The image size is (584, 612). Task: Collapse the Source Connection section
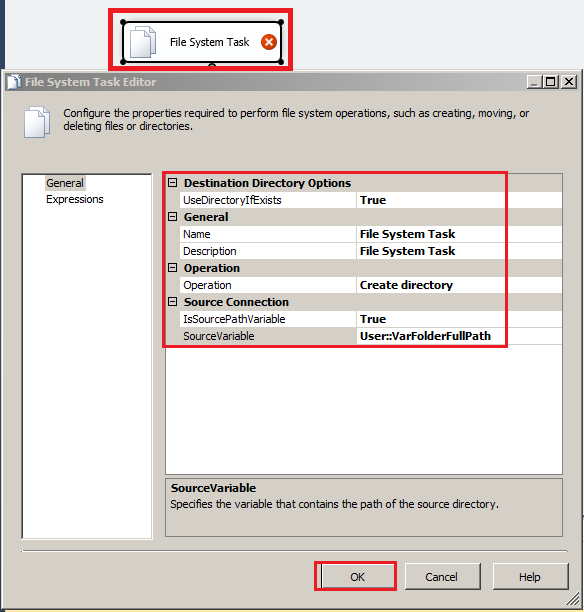pyautogui.click(x=173, y=302)
